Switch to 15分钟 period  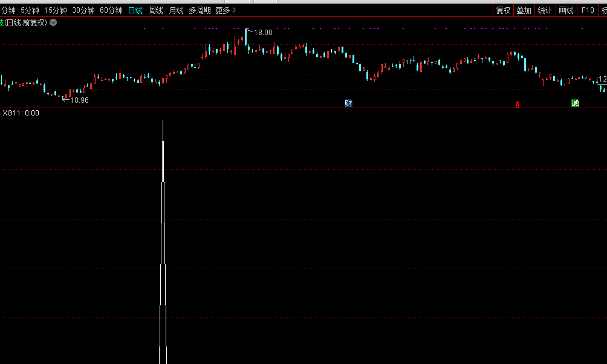coord(55,10)
